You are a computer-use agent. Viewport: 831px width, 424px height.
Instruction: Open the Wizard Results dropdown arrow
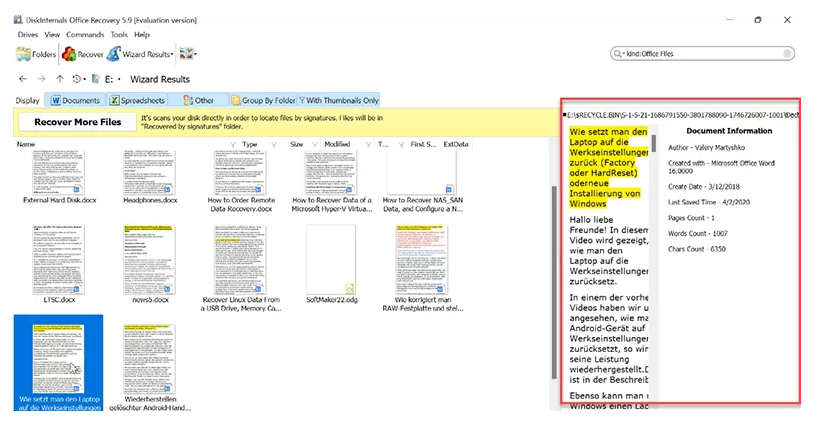click(172, 55)
